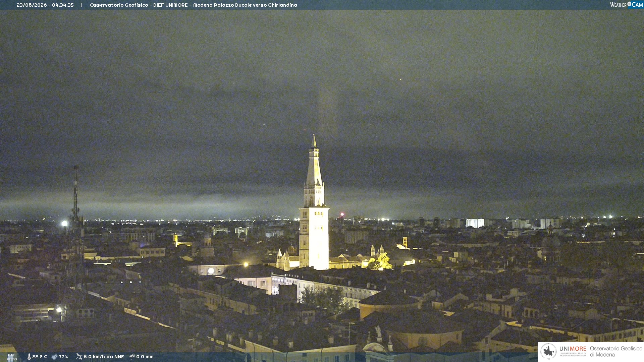
Task: Click the red beacon light on horizon
Action: [342, 214]
